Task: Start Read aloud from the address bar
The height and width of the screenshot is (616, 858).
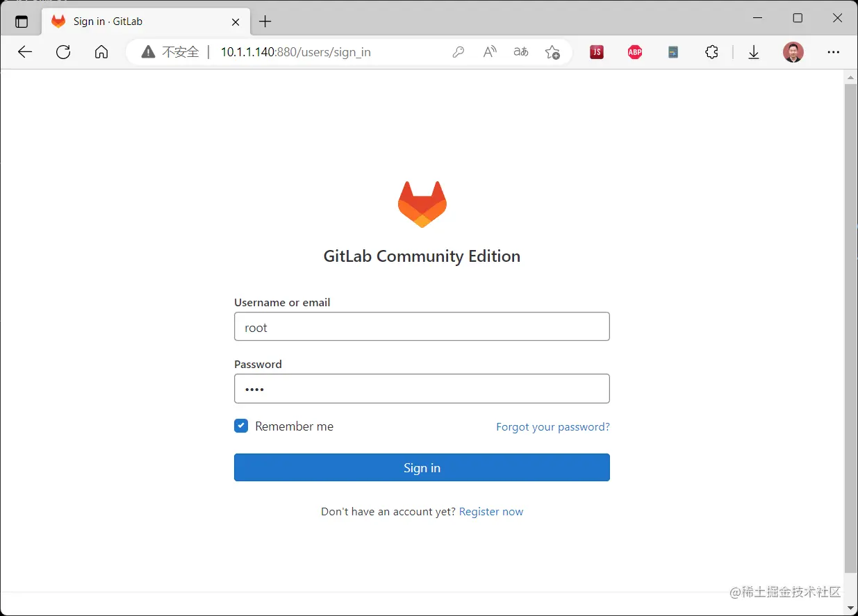Action: pos(489,51)
